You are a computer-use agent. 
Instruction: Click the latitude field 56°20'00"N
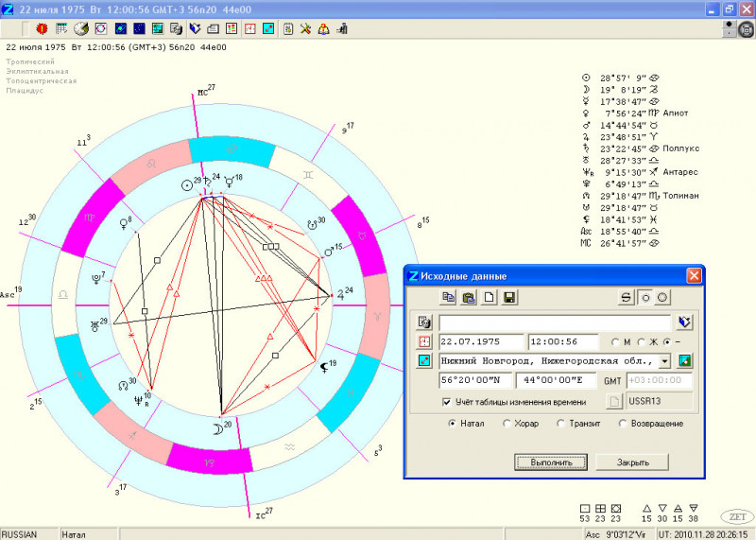click(x=475, y=380)
